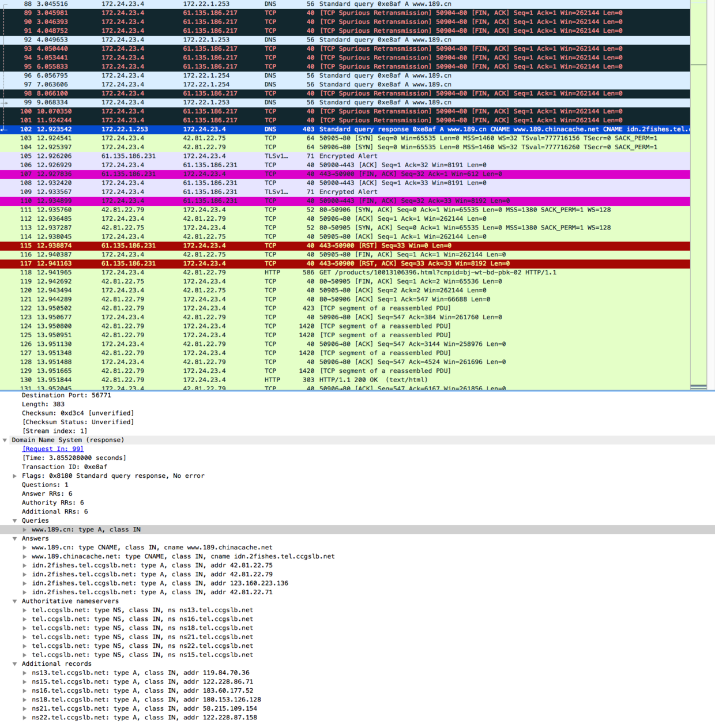This screenshot has height=728, width=715.
Task: Expand the www.189.cn type A query entry
Action: [25, 529]
